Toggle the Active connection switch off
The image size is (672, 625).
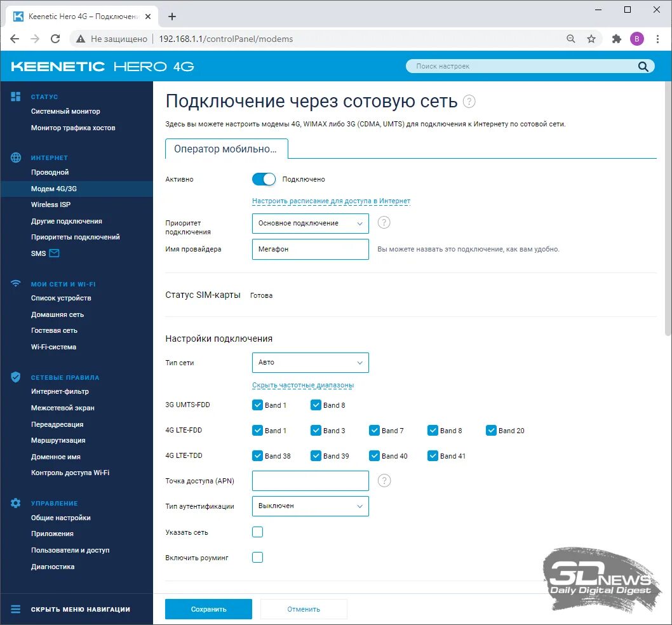tap(264, 179)
